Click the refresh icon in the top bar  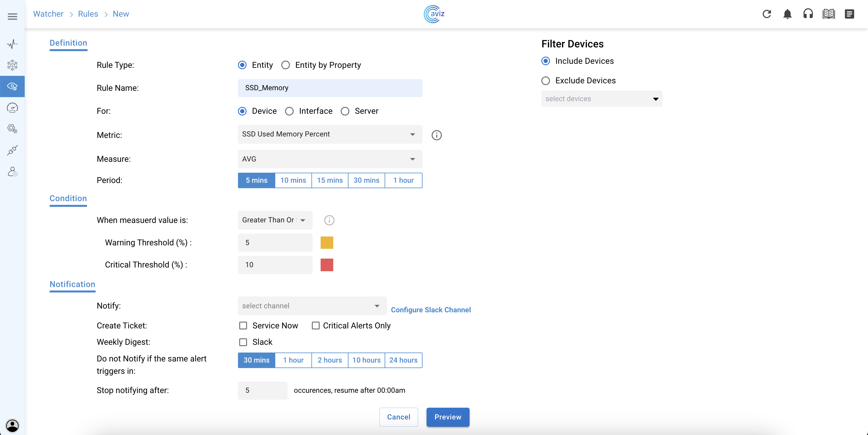pos(767,14)
